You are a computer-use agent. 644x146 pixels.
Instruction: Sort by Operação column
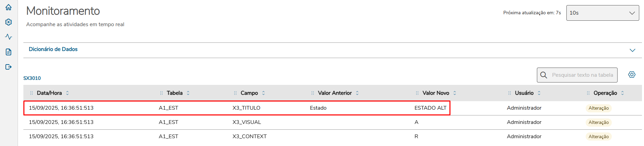pyautogui.click(x=622, y=93)
